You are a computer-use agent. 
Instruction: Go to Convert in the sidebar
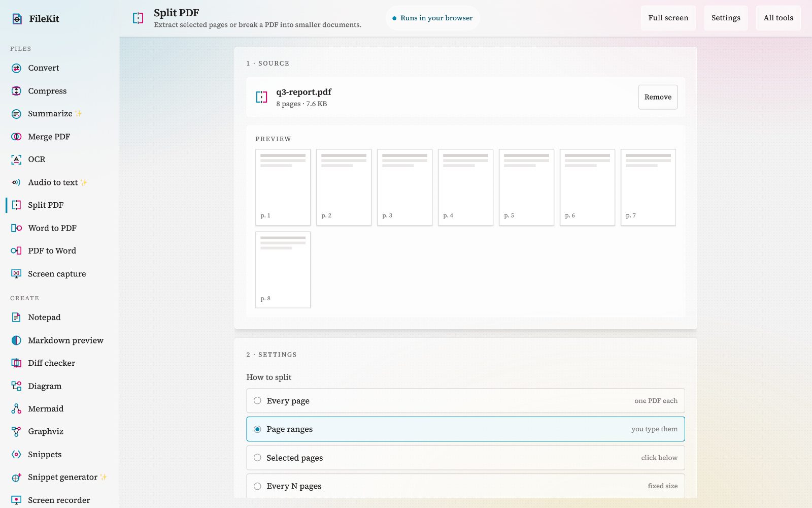pos(60,68)
